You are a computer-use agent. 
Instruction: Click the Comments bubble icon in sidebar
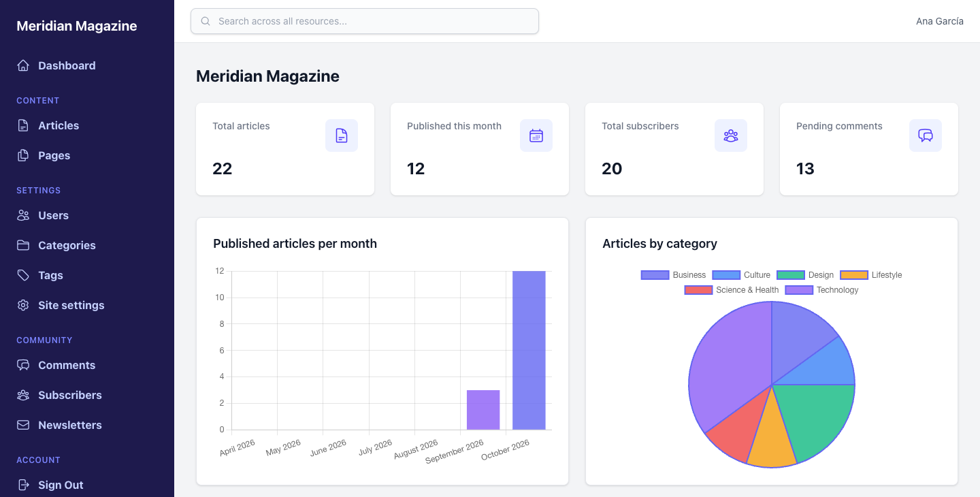[x=23, y=365]
